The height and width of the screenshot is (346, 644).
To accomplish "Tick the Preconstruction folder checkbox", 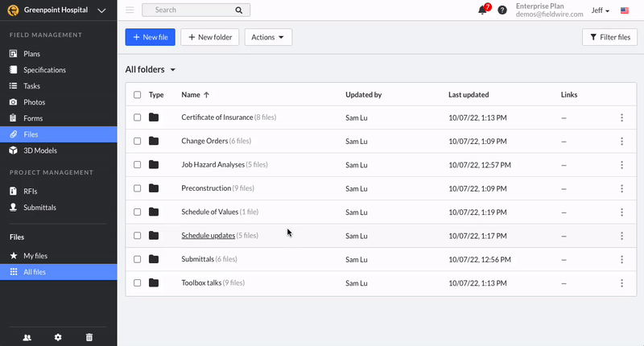I will [x=137, y=188].
